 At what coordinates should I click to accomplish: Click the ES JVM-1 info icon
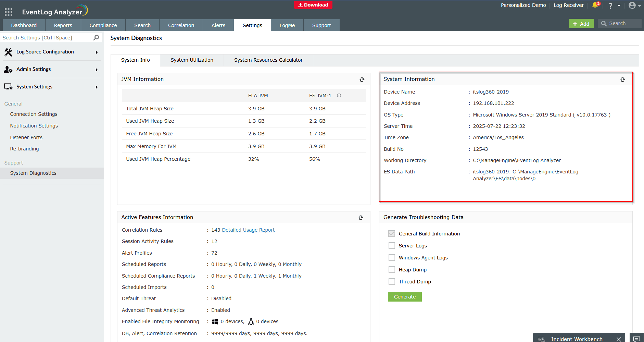tap(339, 96)
